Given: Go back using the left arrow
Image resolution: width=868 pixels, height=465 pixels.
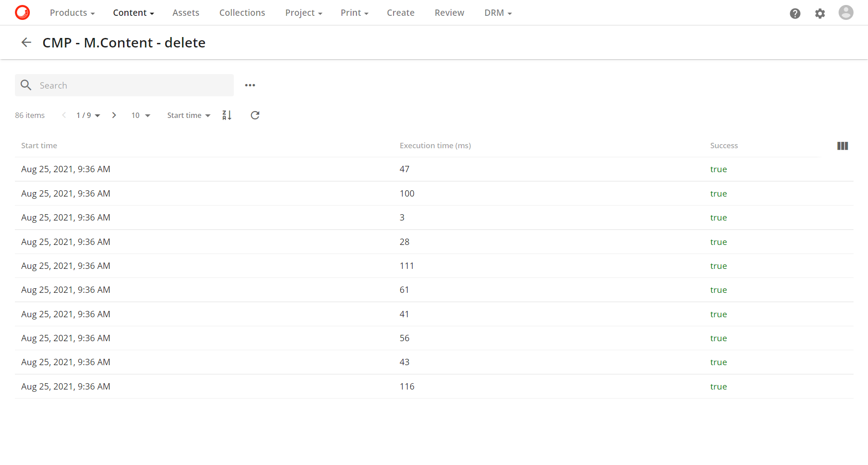Looking at the screenshot, I should (26, 42).
